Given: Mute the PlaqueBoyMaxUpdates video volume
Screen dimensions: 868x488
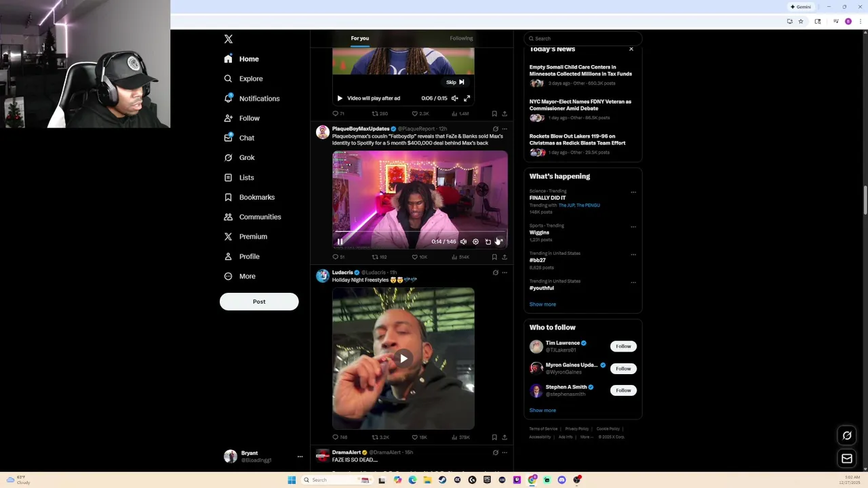Looking at the screenshot, I should click(464, 241).
